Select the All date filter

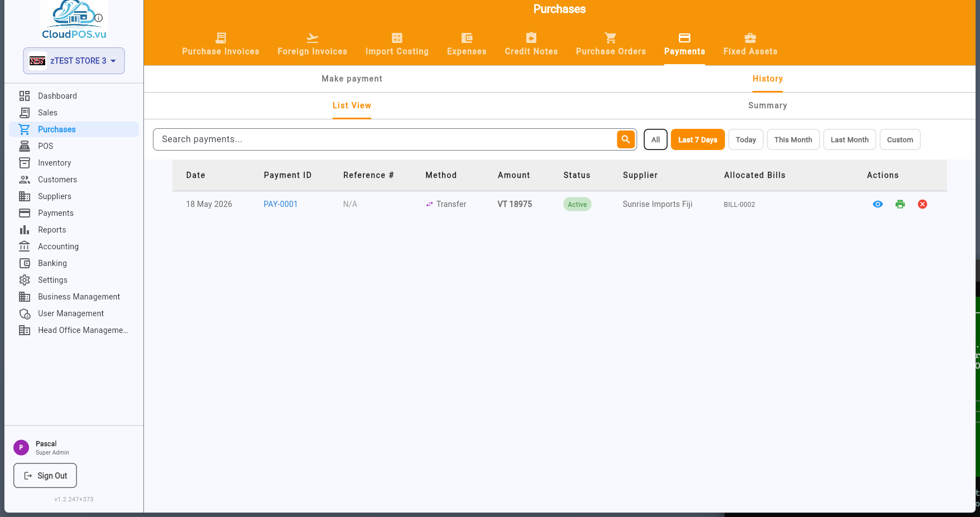[x=655, y=139]
